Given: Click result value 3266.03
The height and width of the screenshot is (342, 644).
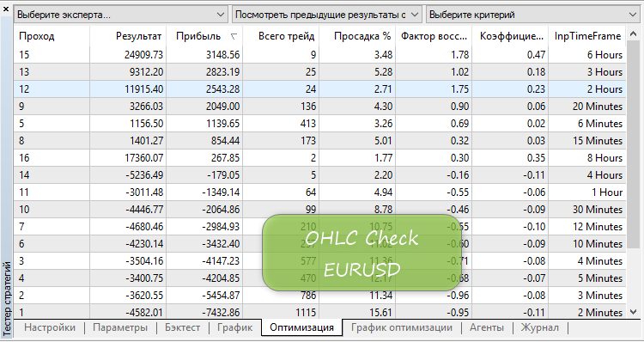Looking at the screenshot, I should [x=146, y=107].
